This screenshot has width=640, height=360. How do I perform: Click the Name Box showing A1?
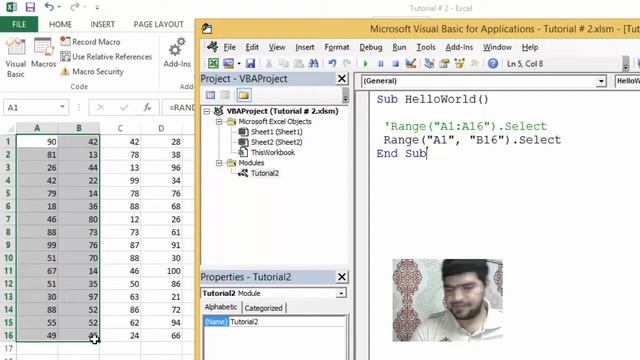point(31,107)
